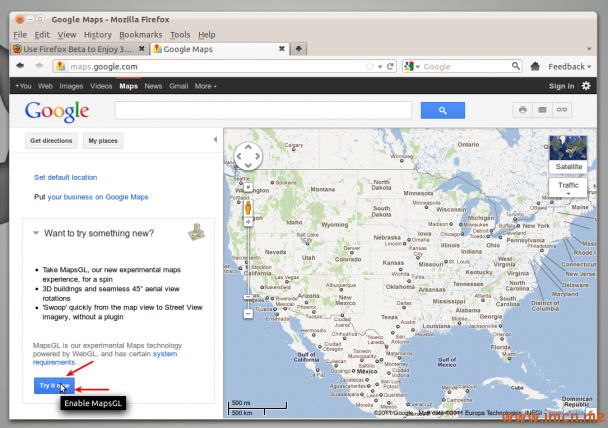Open the Tools menu
The image size is (608, 428).
(180, 35)
